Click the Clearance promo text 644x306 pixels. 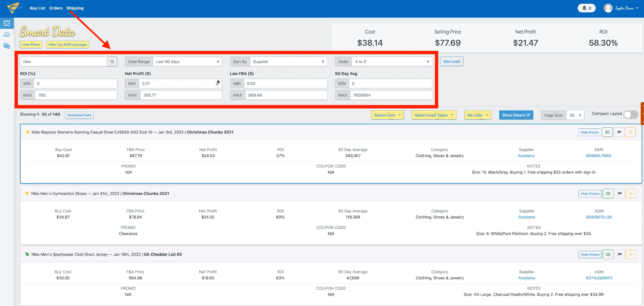coord(128,234)
